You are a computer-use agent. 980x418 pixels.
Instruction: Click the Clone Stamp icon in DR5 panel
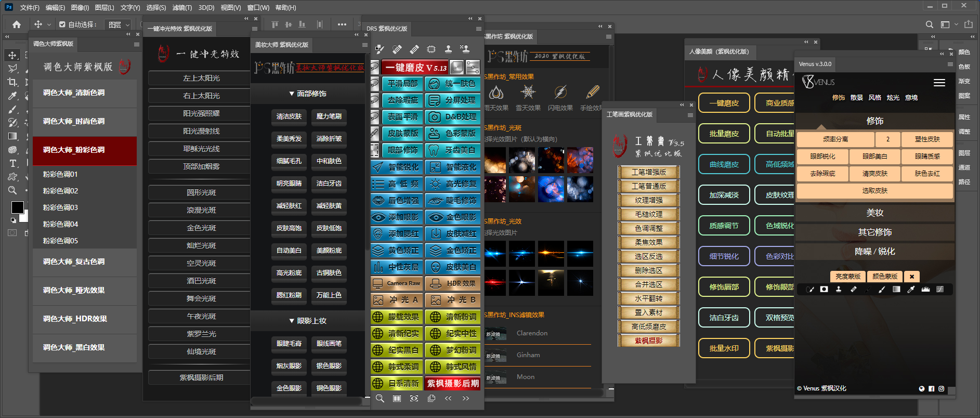(x=448, y=49)
